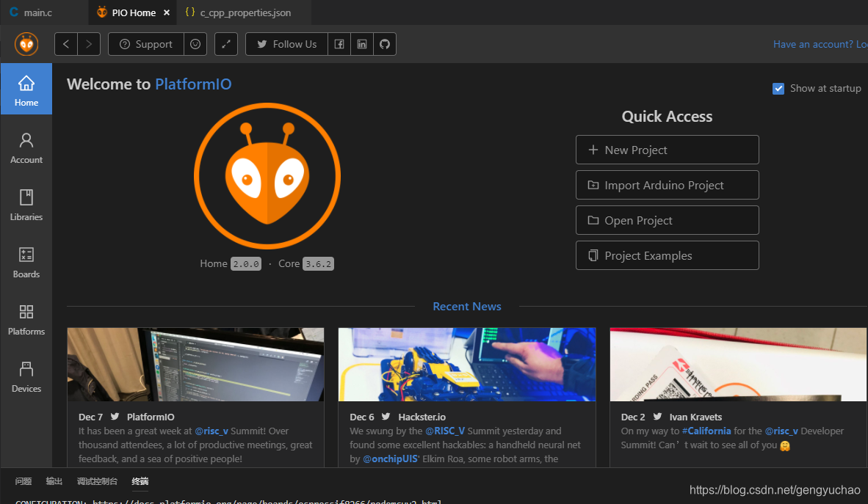This screenshot has height=504, width=868.
Task: Click the Project Examples button
Action: pos(667,255)
